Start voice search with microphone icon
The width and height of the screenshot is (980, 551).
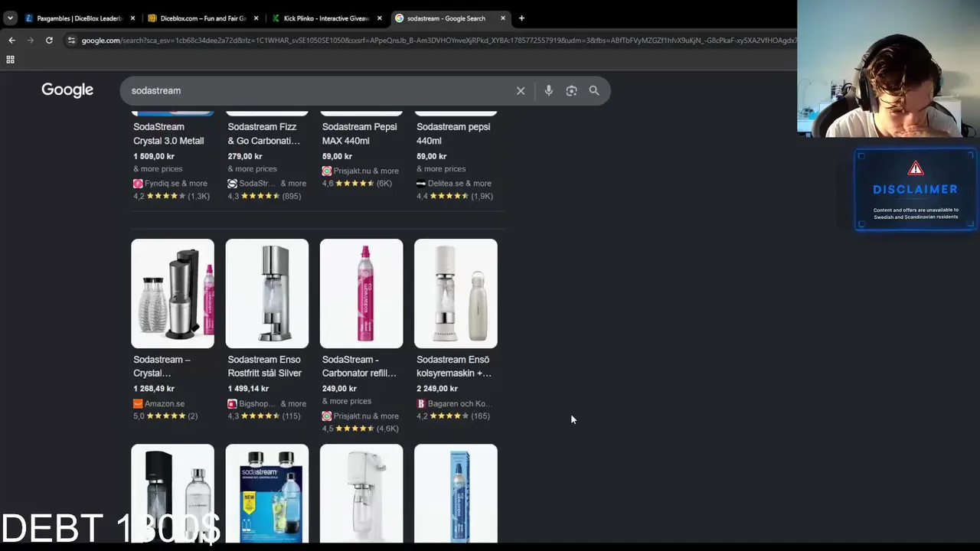[x=548, y=91]
